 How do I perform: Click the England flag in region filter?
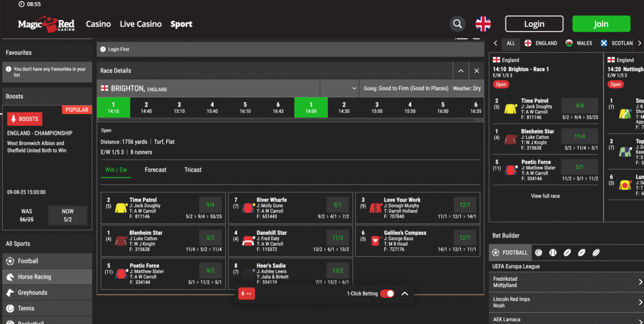point(528,43)
